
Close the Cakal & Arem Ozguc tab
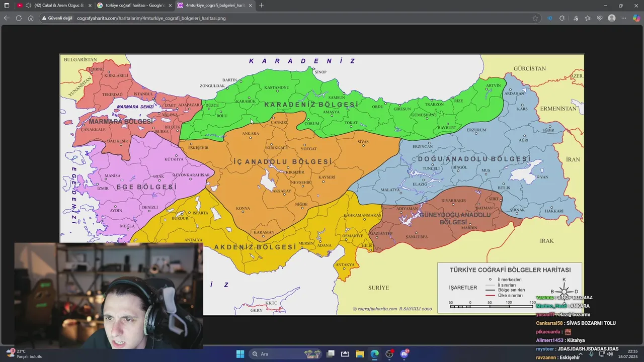(x=90, y=6)
